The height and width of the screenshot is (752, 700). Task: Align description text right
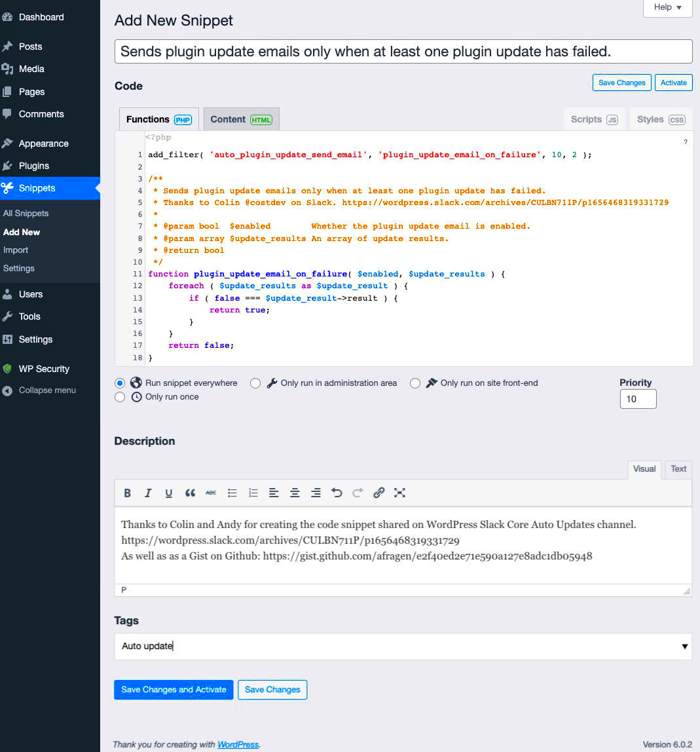(316, 493)
